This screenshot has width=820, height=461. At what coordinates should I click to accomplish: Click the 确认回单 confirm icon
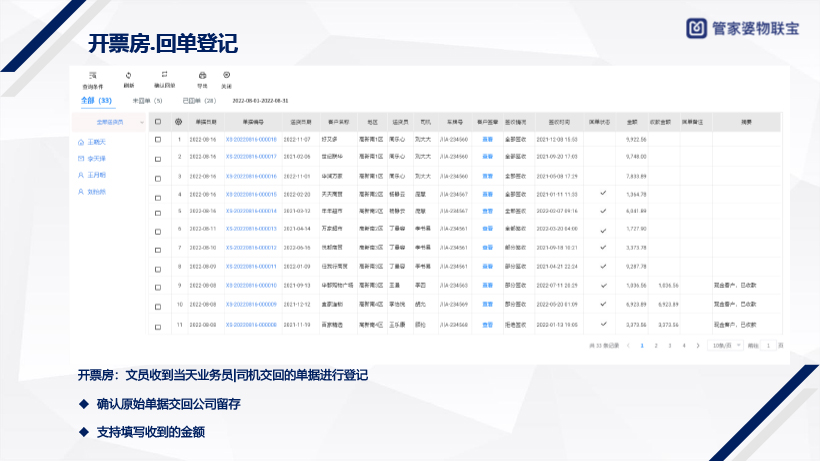tap(163, 76)
